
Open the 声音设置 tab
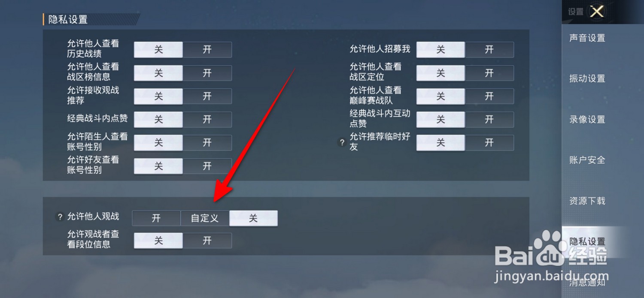pyautogui.click(x=587, y=38)
